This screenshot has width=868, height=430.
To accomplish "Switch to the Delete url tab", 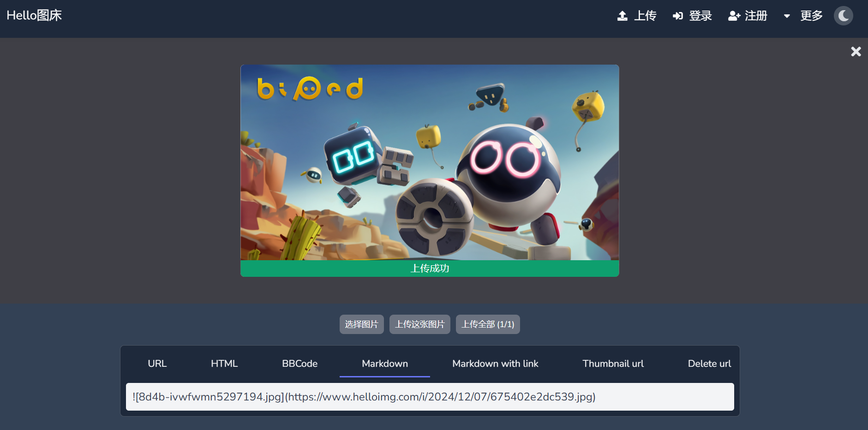I will coord(709,364).
